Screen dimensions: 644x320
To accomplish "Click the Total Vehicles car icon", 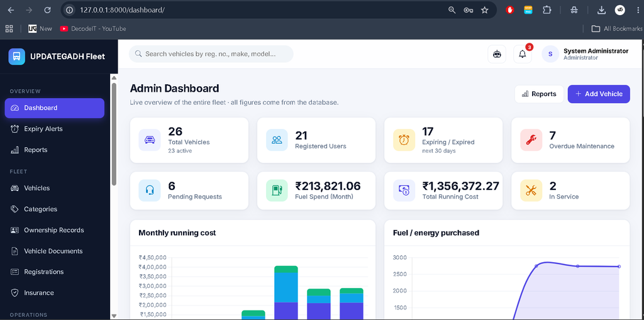I will tap(150, 140).
